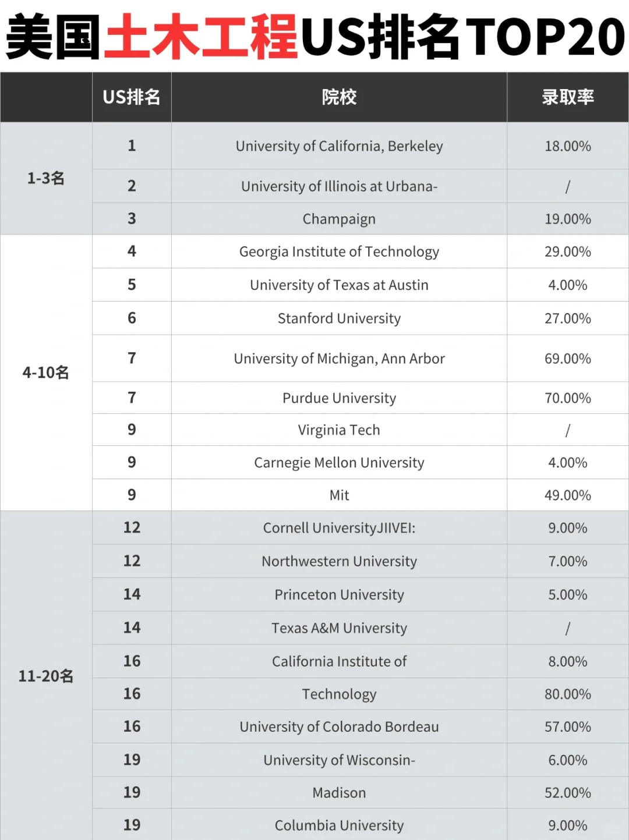629x840 pixels.
Task: Click University of Michigan, Ann Arbor
Action: [x=339, y=359]
